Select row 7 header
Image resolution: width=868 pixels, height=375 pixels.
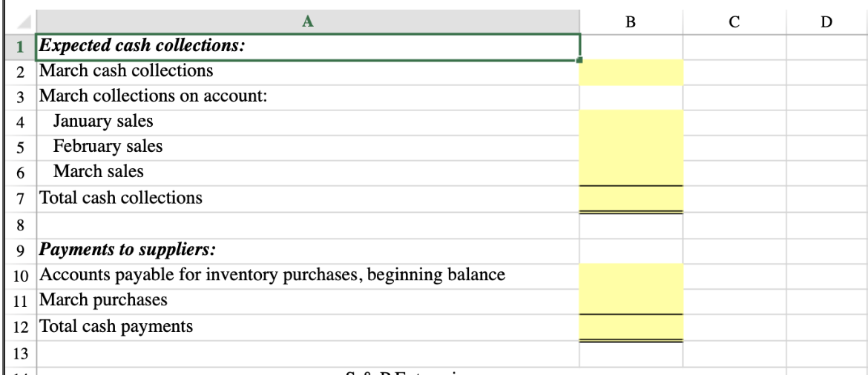point(21,199)
